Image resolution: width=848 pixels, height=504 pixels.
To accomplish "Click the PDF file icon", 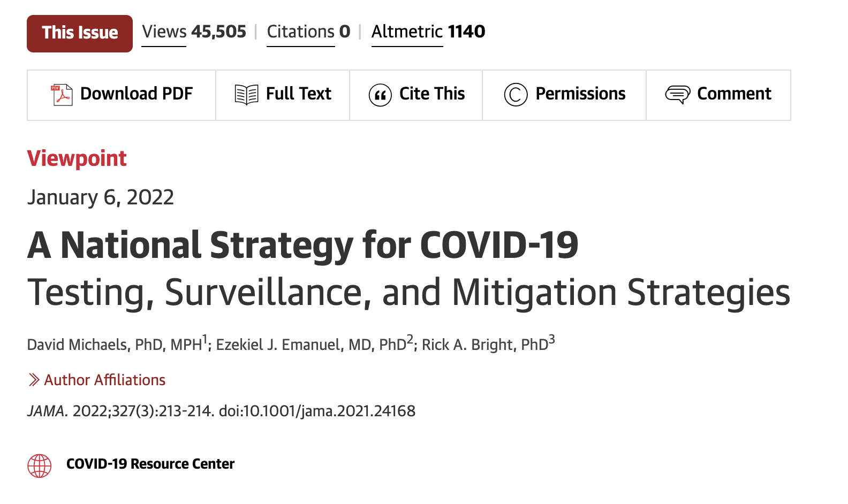I will tap(62, 95).
